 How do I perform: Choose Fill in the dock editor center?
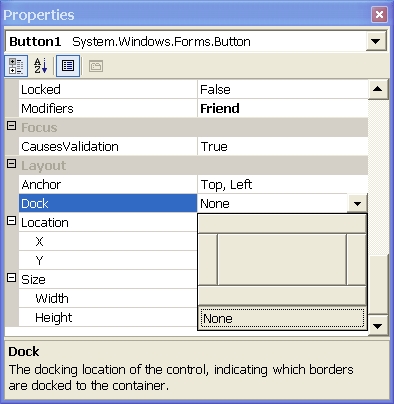coord(282,259)
